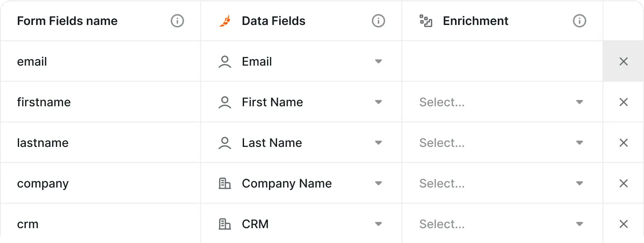Remove the crm mapping row
The image size is (644, 243).
(623, 224)
